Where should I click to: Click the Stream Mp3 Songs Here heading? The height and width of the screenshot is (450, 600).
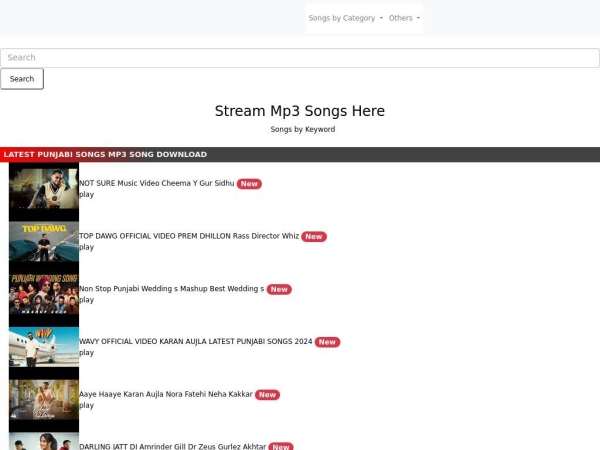pos(300,111)
